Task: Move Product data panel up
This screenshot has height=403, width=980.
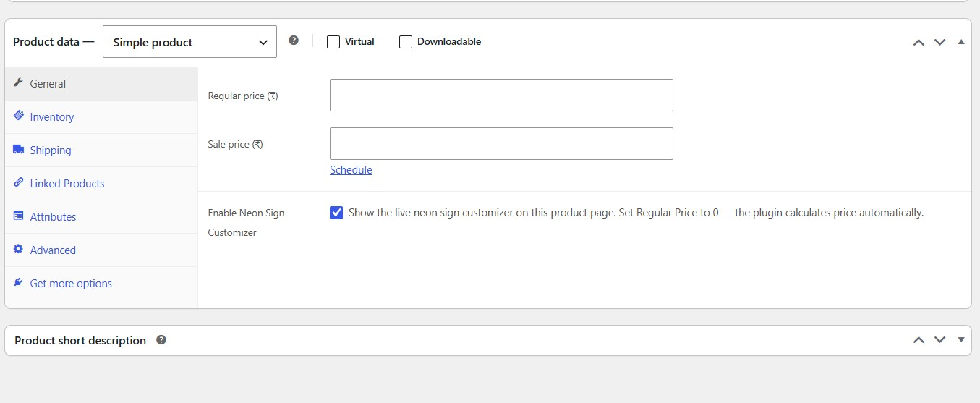Action: point(919,42)
